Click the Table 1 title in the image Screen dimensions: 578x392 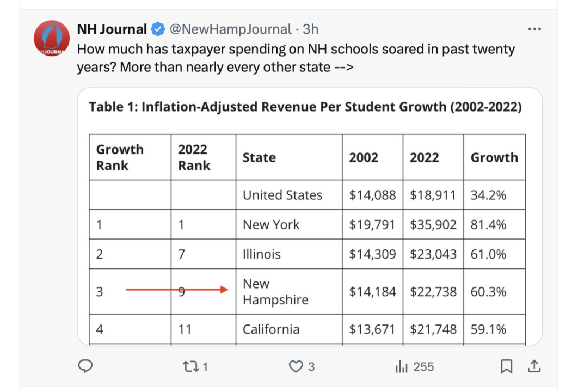click(305, 107)
